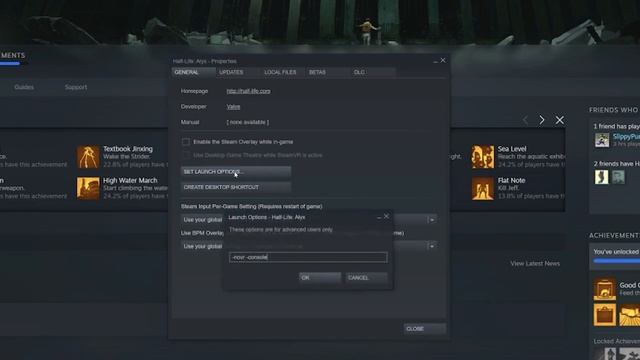
Task: Open the Valve developer link
Action: coord(233,107)
